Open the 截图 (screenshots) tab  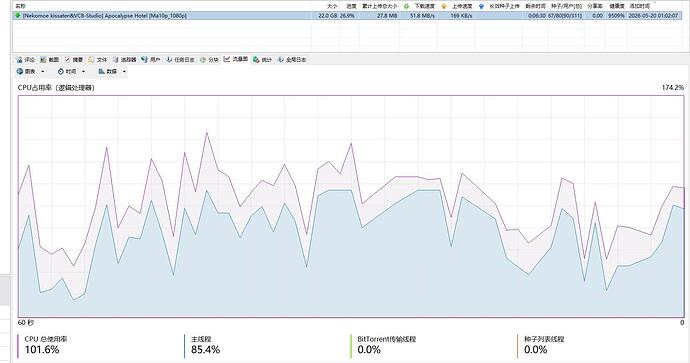pos(50,59)
